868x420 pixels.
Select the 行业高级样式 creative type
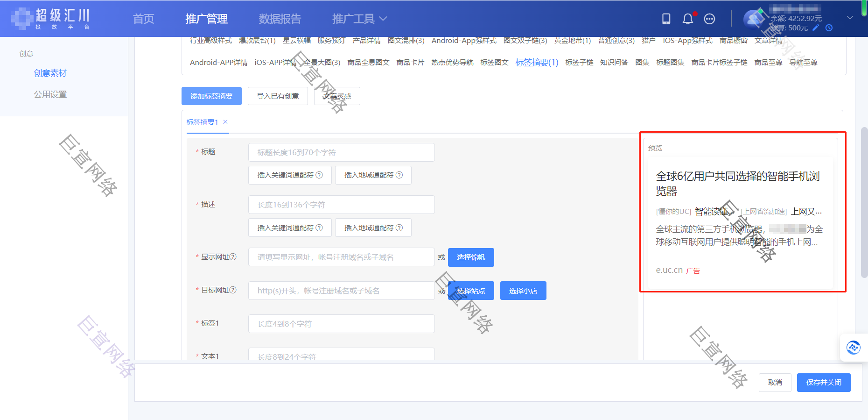[211, 41]
